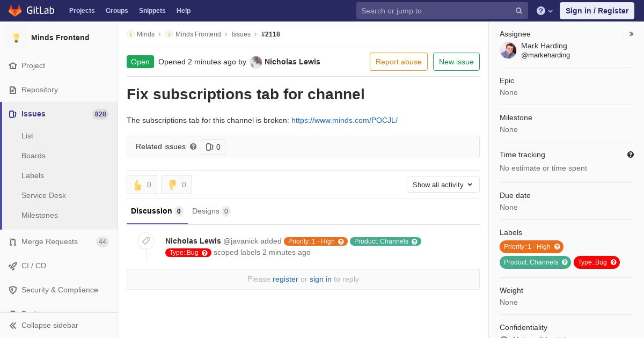The width and height of the screenshot is (644, 338).
Task: Click the #2118 breadcrumb text
Action: click(270, 34)
